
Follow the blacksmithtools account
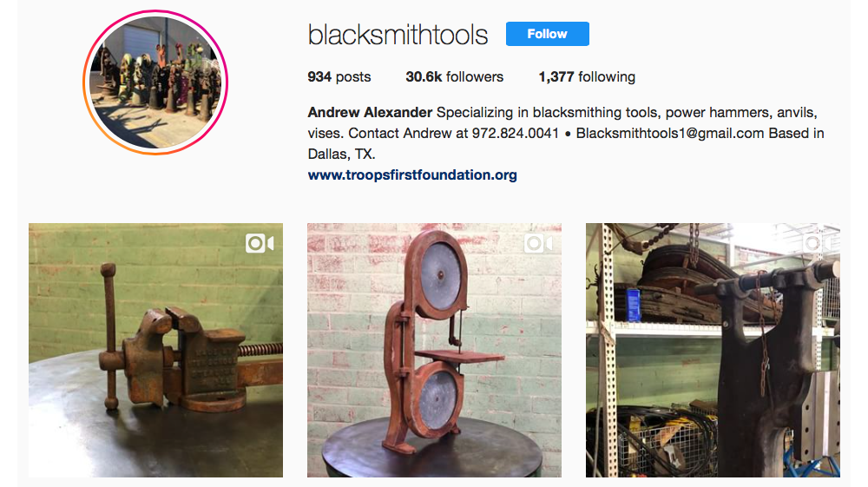click(x=548, y=34)
